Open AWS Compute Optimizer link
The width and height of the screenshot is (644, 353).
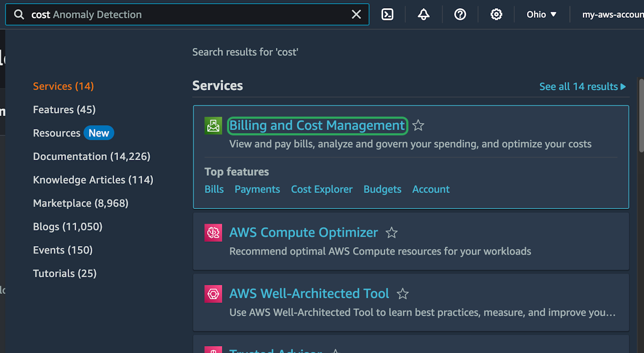(x=304, y=233)
